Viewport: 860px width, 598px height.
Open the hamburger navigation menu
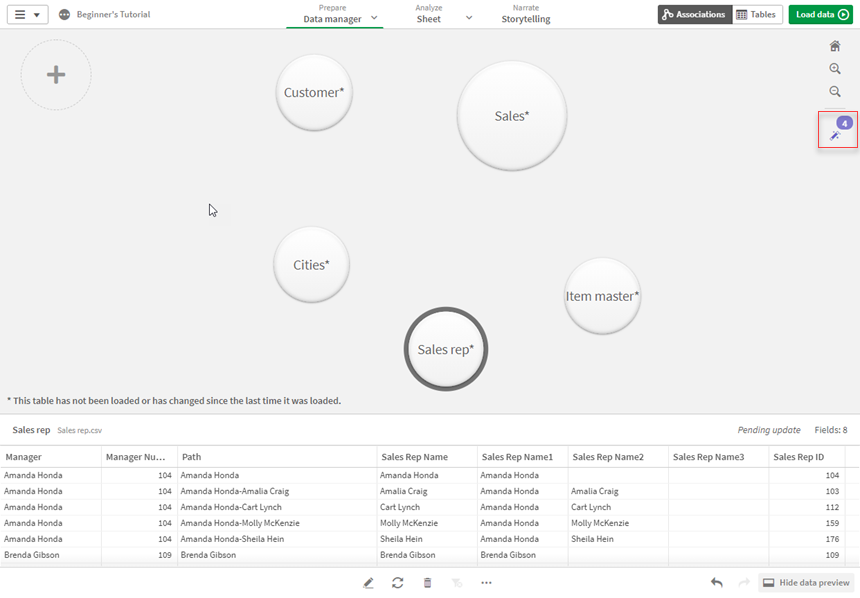click(27, 15)
